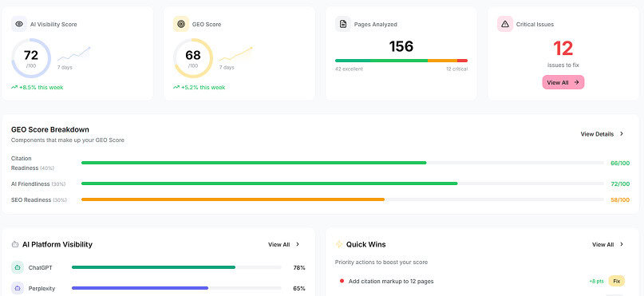Click the yellow Fix button for citation markup
The height and width of the screenshot is (296, 644).
pos(617,281)
